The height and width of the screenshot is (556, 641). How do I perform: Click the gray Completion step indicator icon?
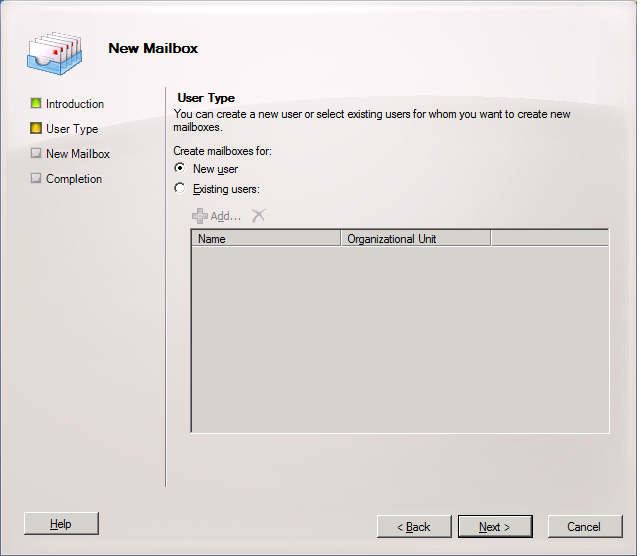(36, 179)
